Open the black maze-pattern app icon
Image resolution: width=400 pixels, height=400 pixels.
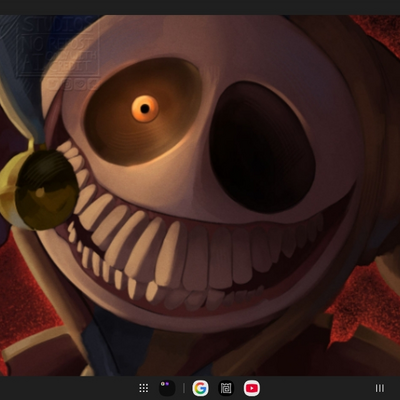[x=226, y=388]
